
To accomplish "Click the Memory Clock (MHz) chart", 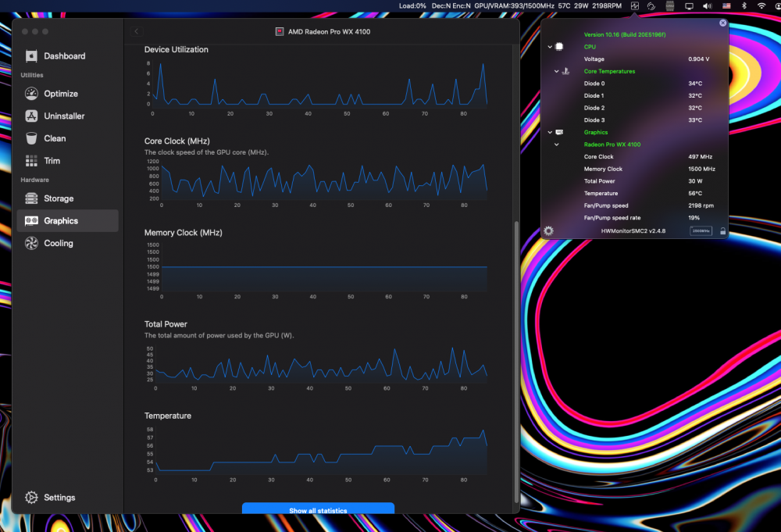I will tap(316, 270).
